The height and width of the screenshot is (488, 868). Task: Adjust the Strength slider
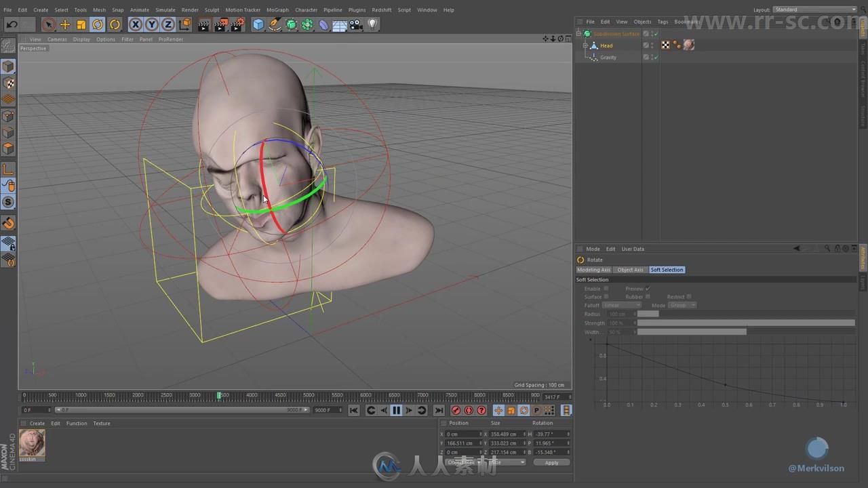click(x=746, y=323)
